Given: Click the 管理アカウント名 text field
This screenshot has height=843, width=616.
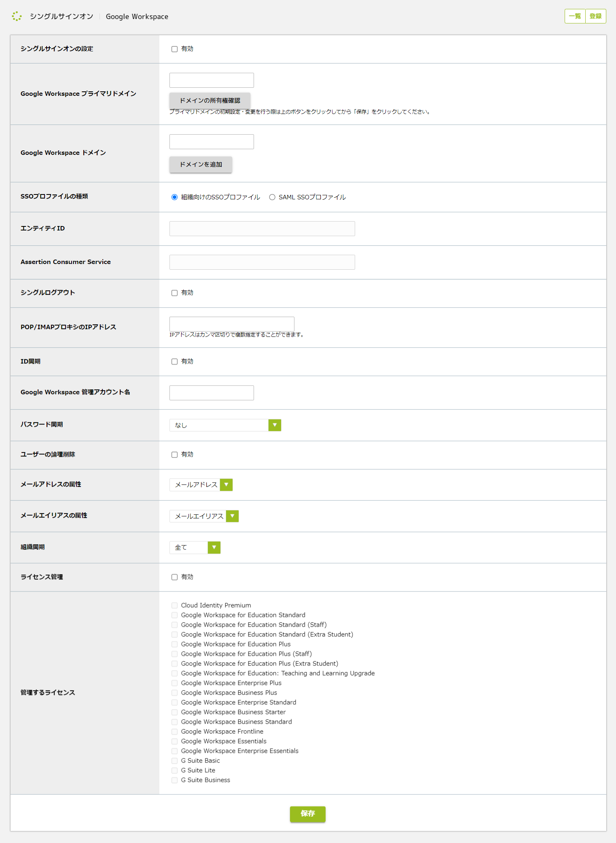Looking at the screenshot, I should point(212,393).
